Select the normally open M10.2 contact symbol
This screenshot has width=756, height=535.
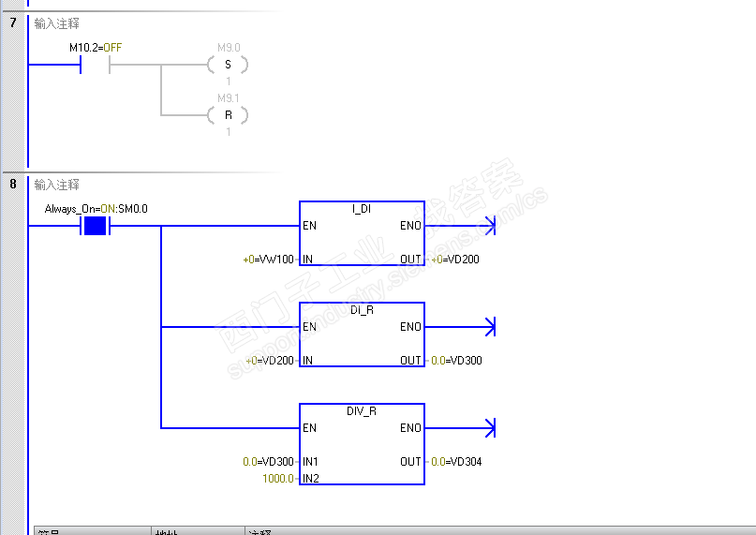pos(95,64)
